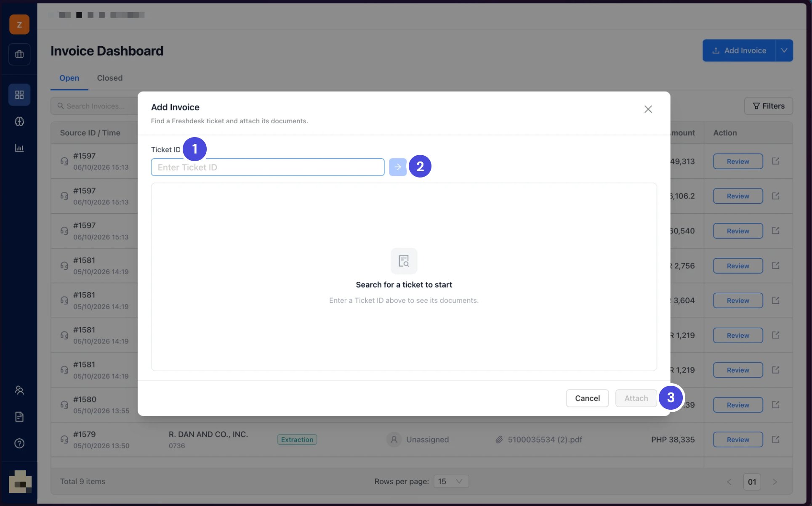The height and width of the screenshot is (506, 812).
Task: Click the Total 9 items text
Action: tap(83, 481)
